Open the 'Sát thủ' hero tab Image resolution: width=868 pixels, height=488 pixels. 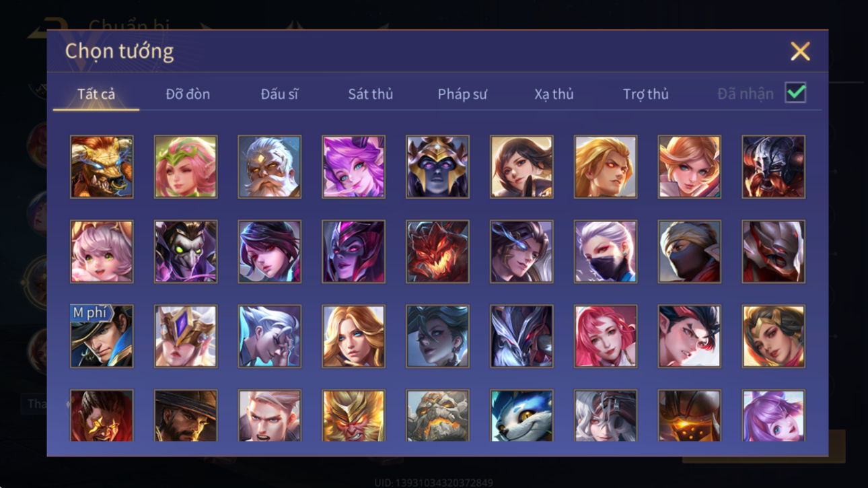point(370,94)
